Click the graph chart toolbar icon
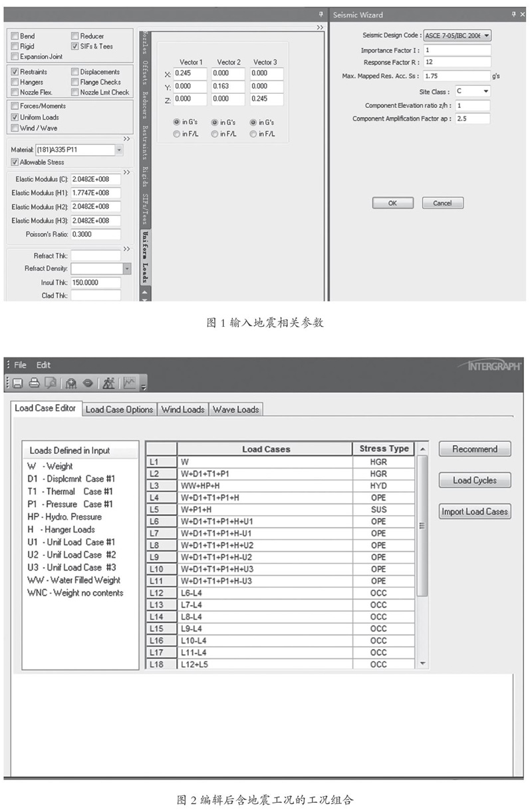The height and width of the screenshot is (810, 532). coord(129,383)
